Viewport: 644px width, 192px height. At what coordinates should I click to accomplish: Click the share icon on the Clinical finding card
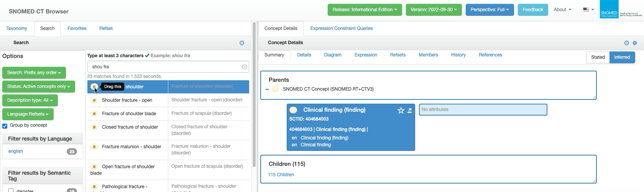409,111
